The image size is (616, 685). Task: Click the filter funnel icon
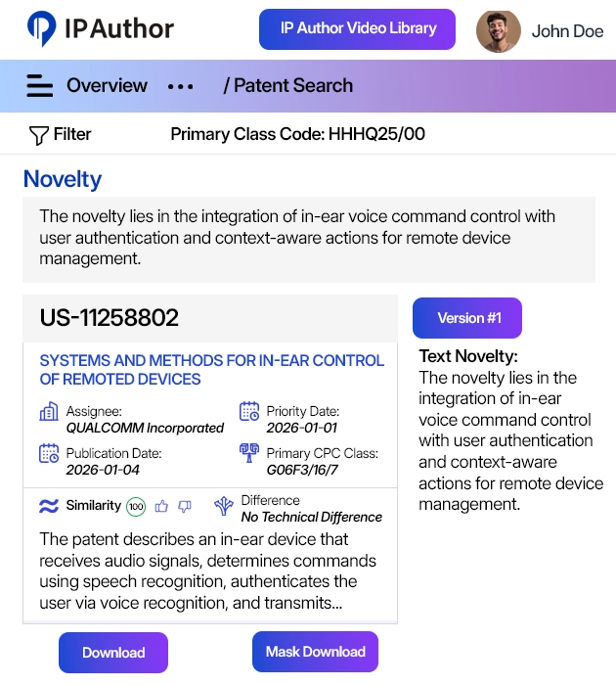[39, 135]
